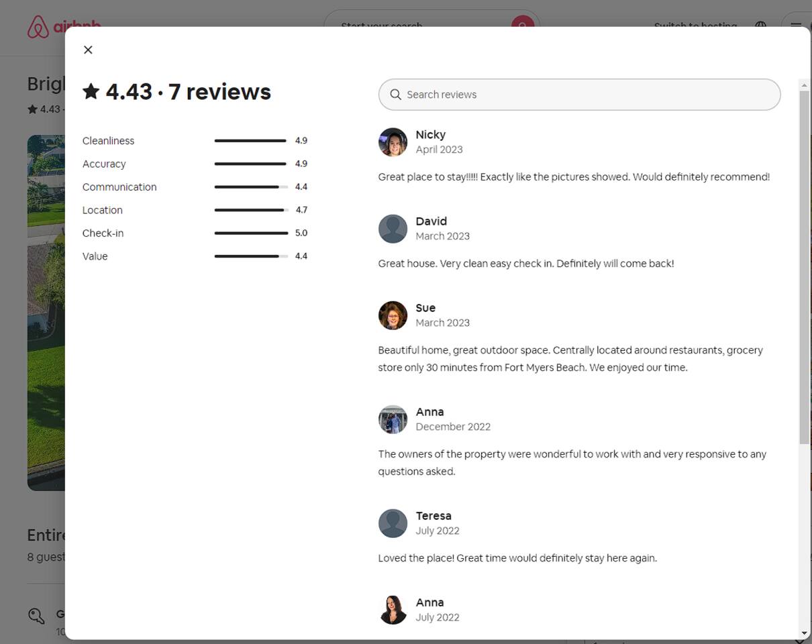Click David's default avatar icon
This screenshot has width=812, height=644.
[x=393, y=229]
